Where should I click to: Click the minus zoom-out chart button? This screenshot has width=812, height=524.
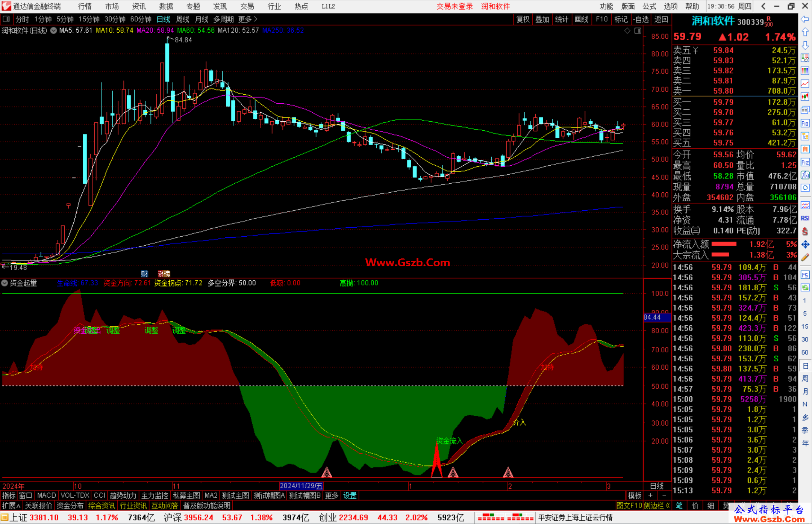[x=664, y=495]
